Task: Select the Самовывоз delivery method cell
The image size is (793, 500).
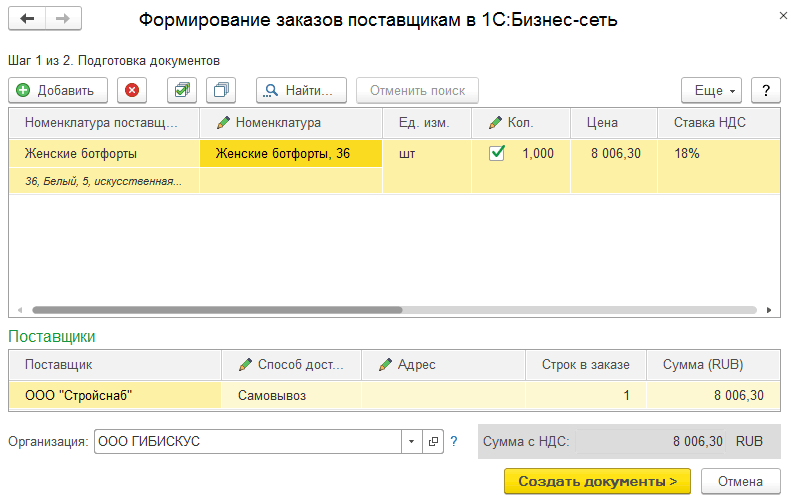Action: pyautogui.click(x=291, y=395)
